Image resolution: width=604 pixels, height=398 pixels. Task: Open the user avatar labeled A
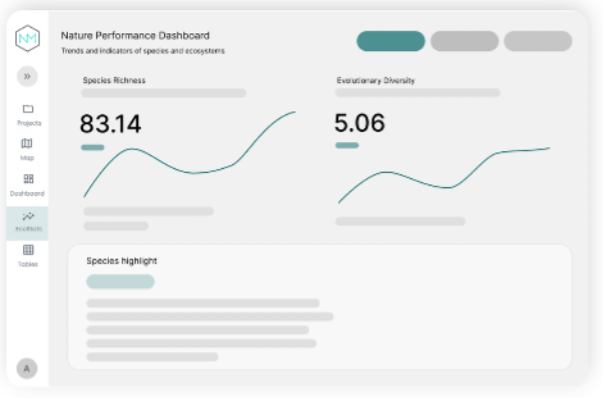click(x=27, y=369)
